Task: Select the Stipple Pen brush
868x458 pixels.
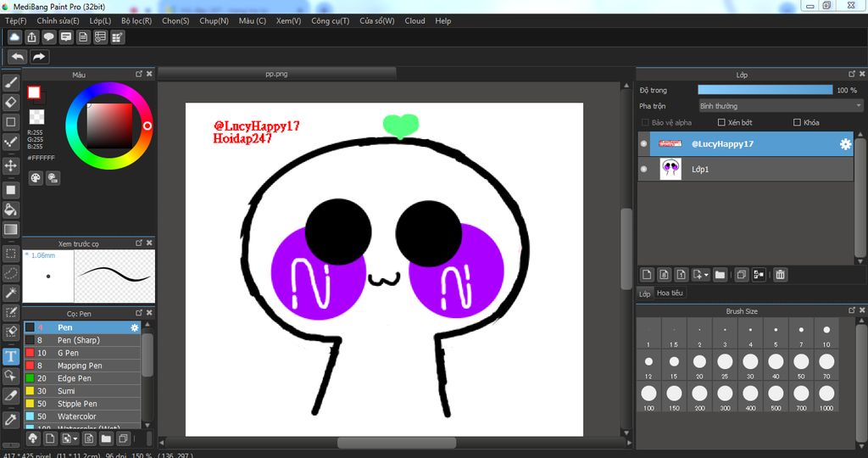Action: (x=82, y=404)
